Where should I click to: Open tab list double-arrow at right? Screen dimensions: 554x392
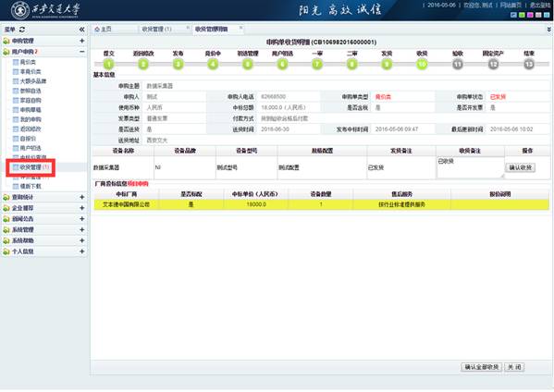point(549,30)
